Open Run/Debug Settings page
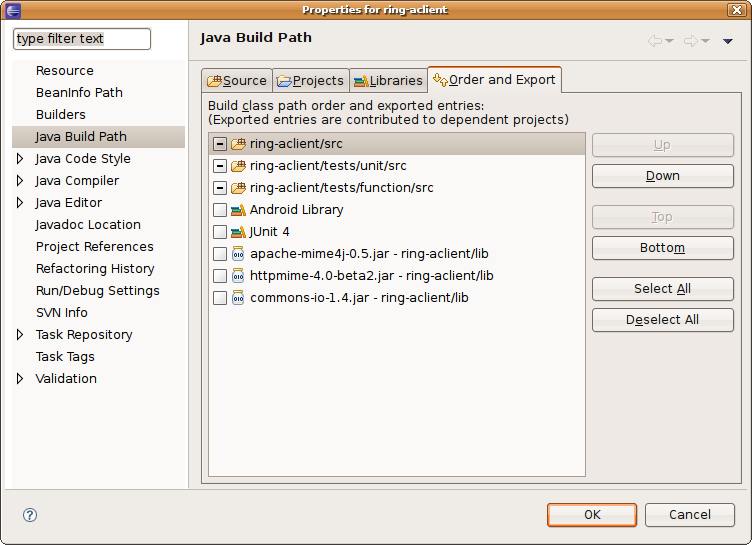752x545 pixels. click(x=97, y=291)
